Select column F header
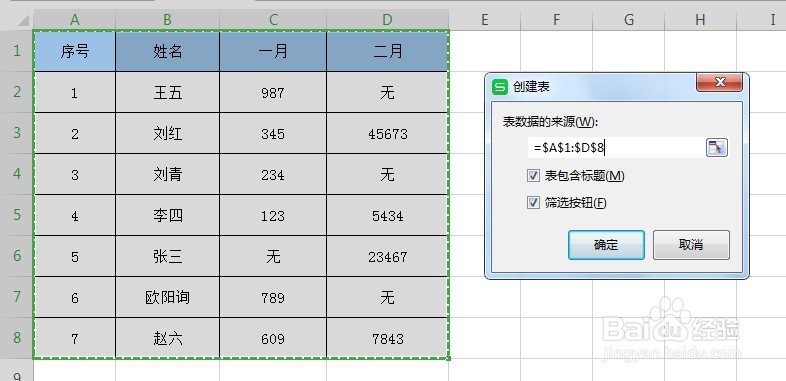 tap(556, 20)
